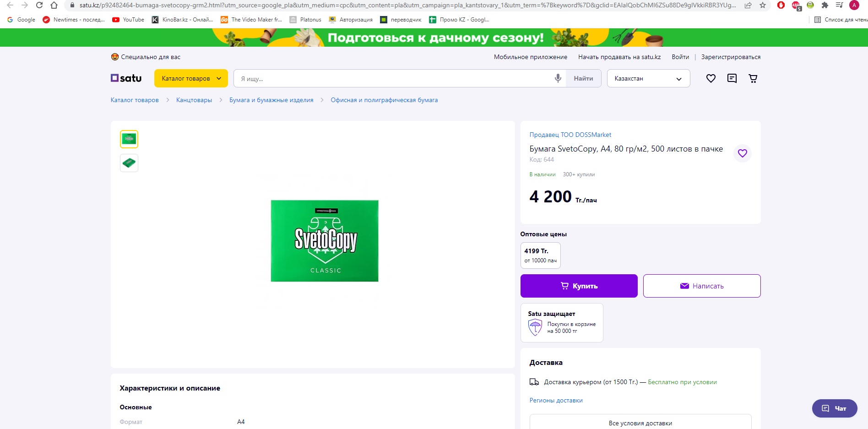Image resolution: width=868 pixels, height=429 pixels.
Task: Open Satu защищает info card
Action: (x=562, y=323)
